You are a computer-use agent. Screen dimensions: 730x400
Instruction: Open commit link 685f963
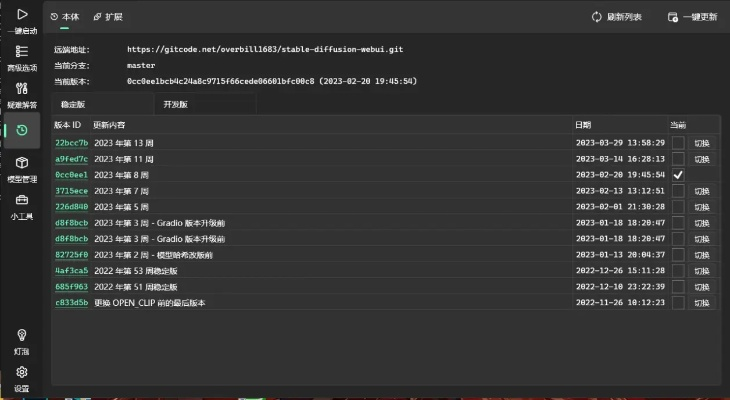pos(71,286)
